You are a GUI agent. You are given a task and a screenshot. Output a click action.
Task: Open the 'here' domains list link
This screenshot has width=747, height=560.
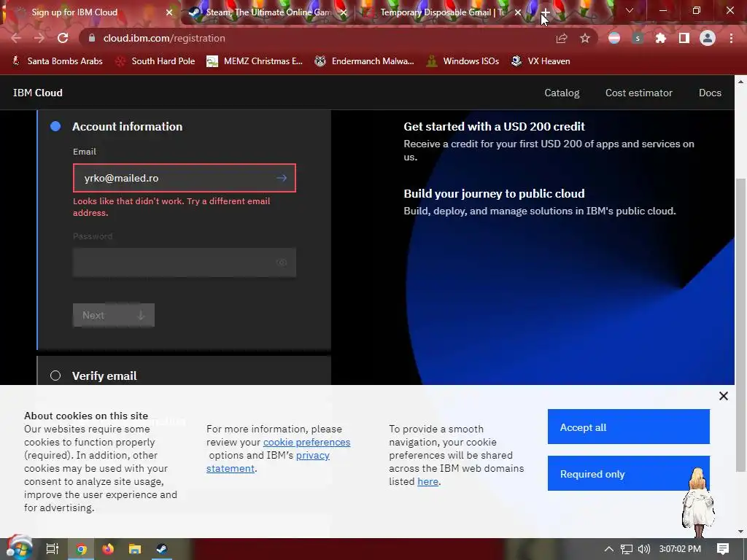click(427, 481)
